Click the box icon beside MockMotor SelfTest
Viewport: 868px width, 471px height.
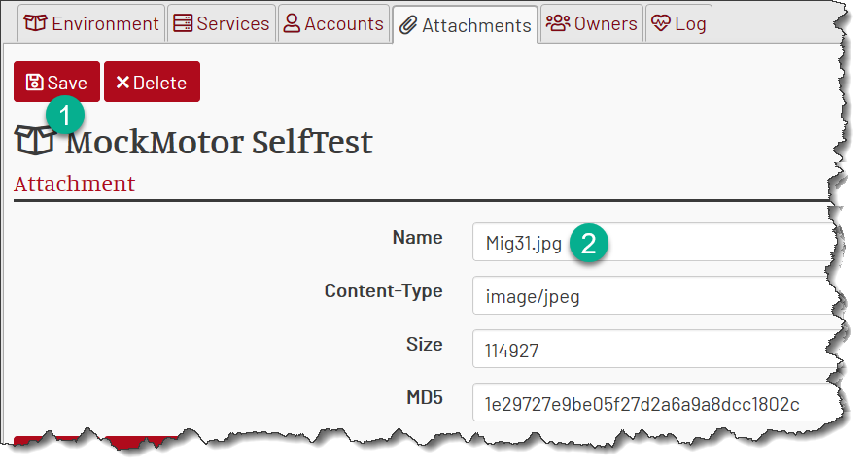tap(35, 141)
